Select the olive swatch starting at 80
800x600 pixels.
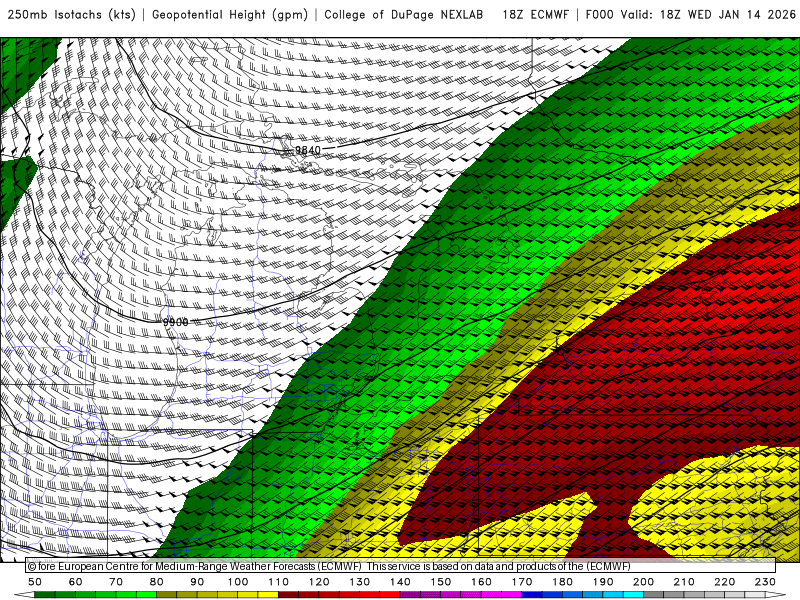[x=166, y=595]
